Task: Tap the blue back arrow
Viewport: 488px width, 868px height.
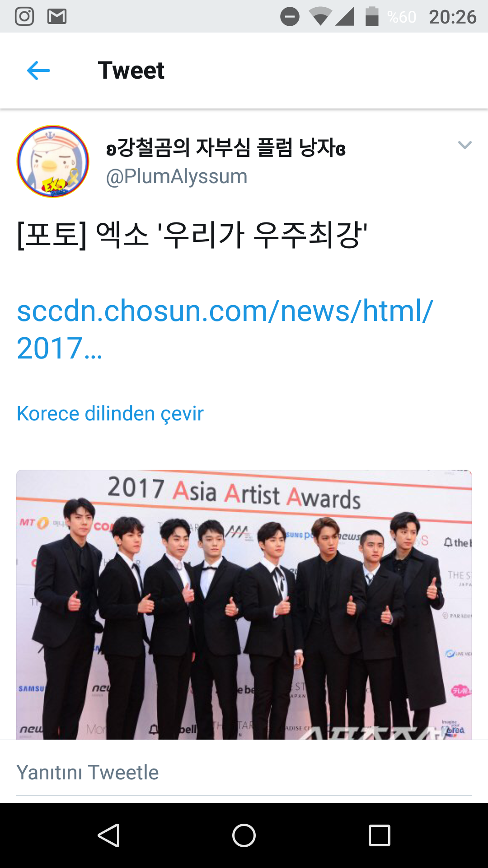Action: coord(38,71)
